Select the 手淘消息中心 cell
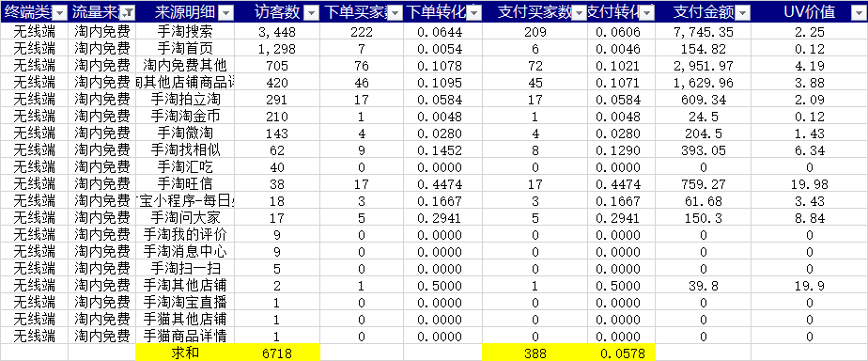Image resolution: width=868 pixels, height=361 pixels. 185,252
